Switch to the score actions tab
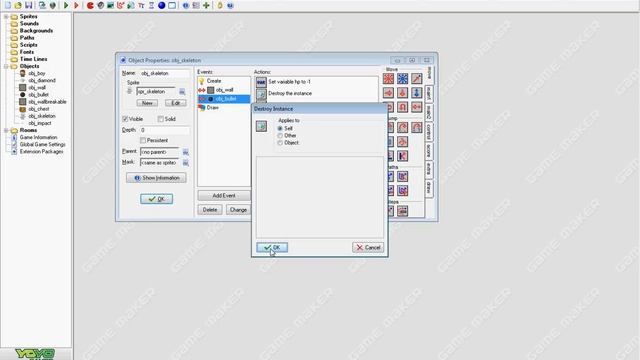The height and width of the screenshot is (360, 640). [x=429, y=150]
